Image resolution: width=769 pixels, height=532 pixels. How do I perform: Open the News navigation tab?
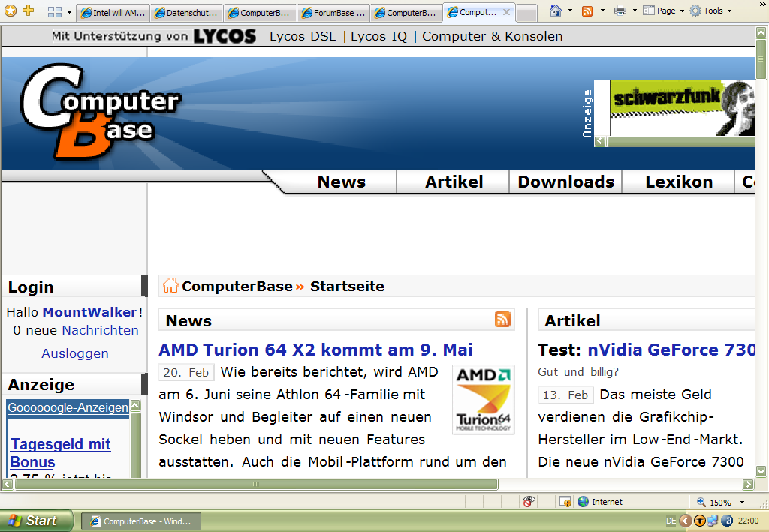[x=342, y=182]
